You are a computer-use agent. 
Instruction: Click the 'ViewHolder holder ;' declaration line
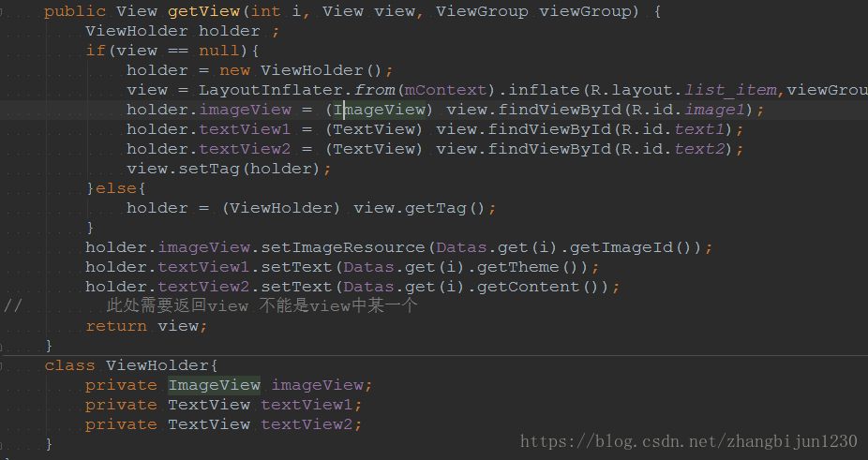[x=183, y=31]
